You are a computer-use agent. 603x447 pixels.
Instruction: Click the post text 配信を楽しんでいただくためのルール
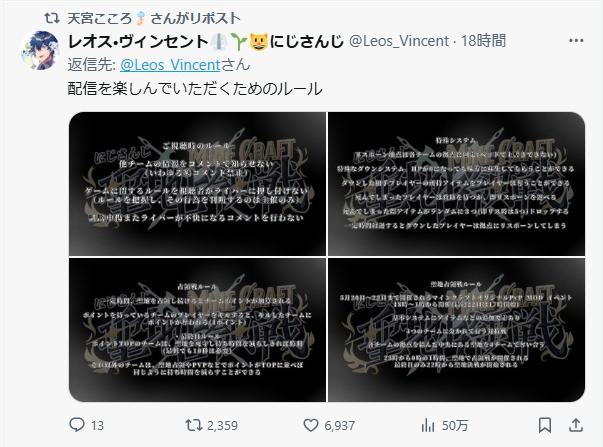pyautogui.click(x=195, y=89)
